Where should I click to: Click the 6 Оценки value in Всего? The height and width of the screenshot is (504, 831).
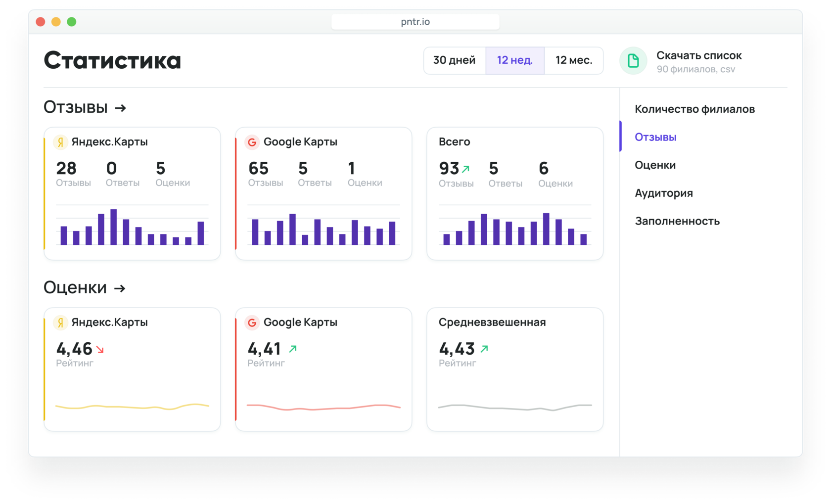[544, 169]
